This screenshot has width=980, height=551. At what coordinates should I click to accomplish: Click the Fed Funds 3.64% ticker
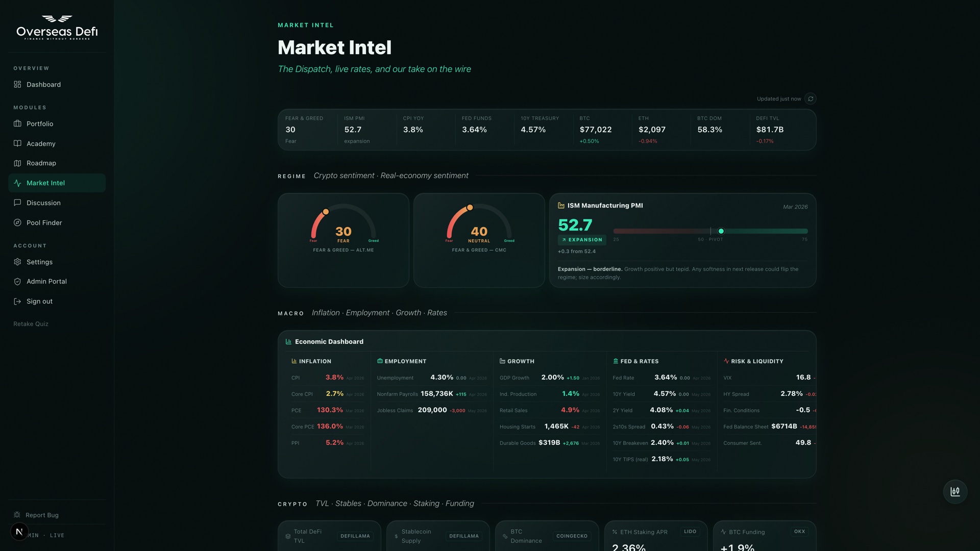[x=474, y=130]
